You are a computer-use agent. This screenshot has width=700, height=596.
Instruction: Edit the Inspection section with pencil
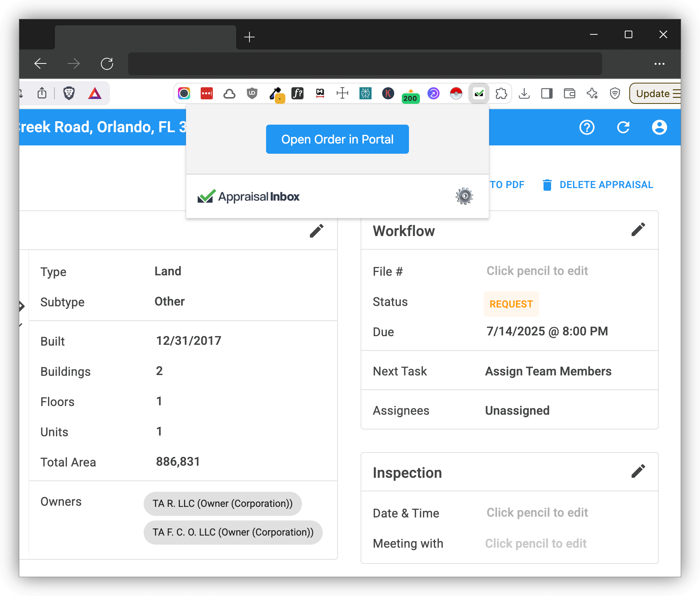pyautogui.click(x=638, y=471)
